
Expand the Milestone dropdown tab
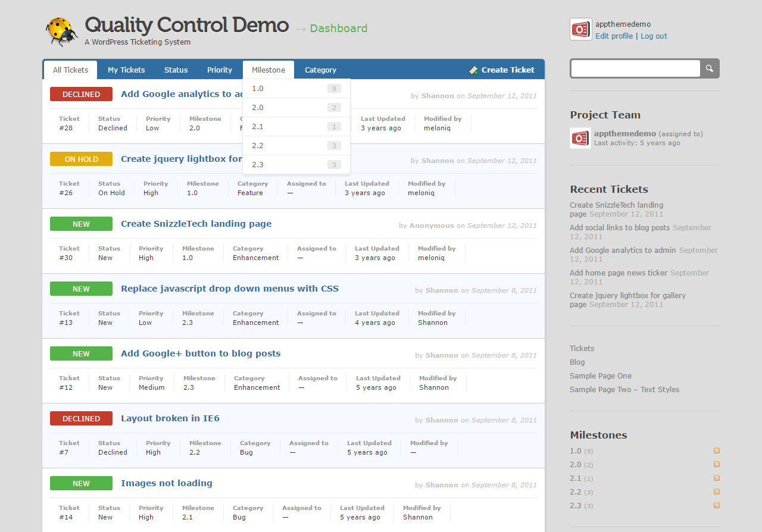point(268,70)
